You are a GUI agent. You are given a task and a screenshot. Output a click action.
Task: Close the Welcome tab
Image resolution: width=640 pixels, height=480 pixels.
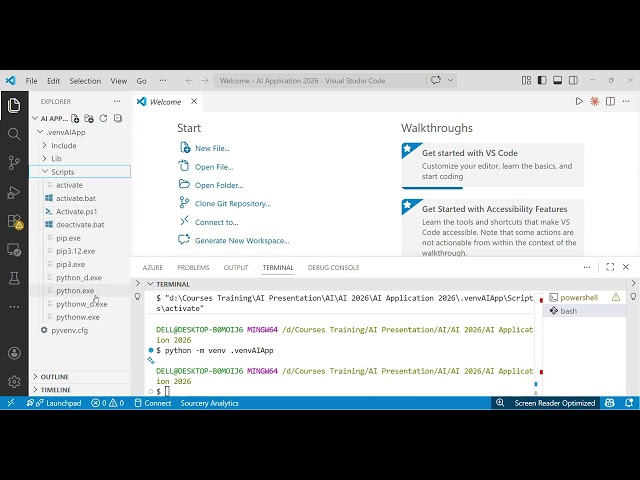pos(194,101)
